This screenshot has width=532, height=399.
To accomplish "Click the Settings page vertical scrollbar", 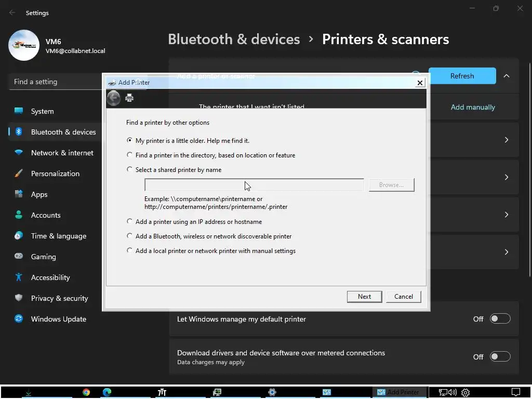I will 529,170.
